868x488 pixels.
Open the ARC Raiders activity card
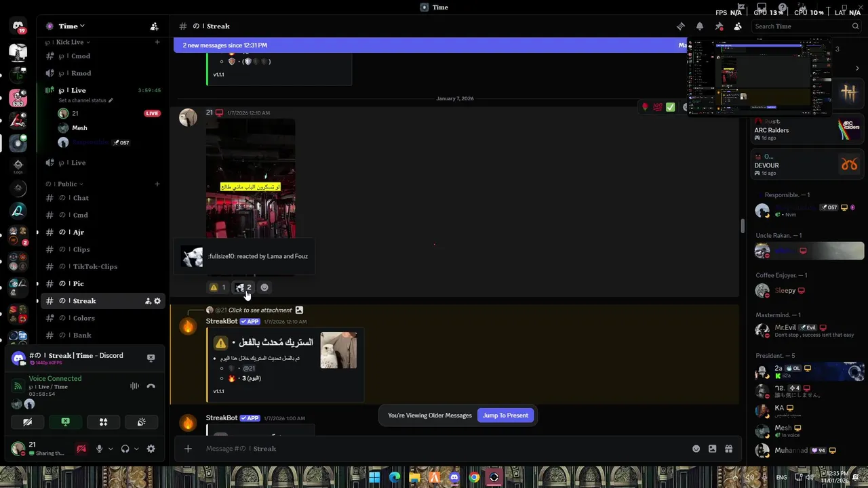click(808, 129)
